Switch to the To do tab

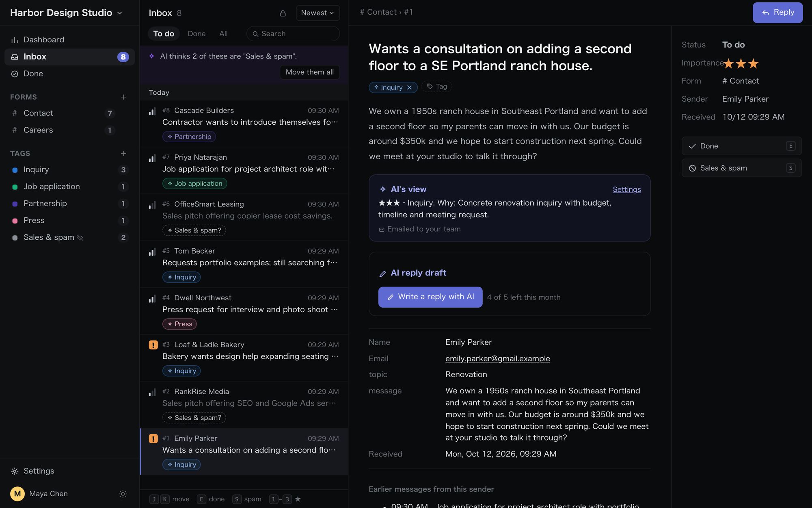click(164, 34)
